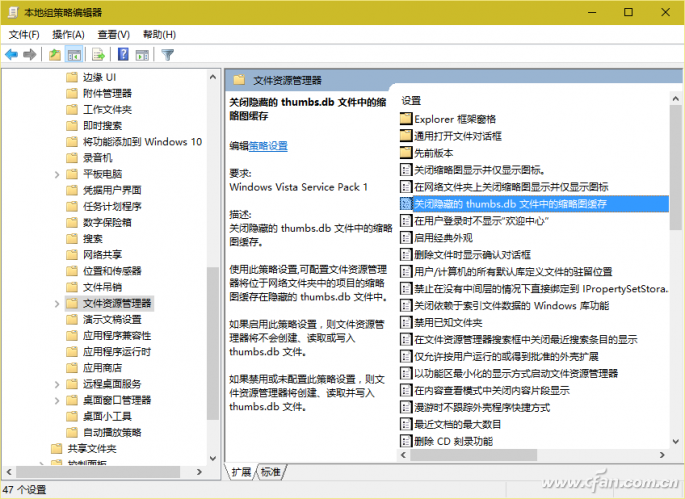The width and height of the screenshot is (685, 499).
Task: Open Help via the question mark icon
Action: [x=124, y=55]
